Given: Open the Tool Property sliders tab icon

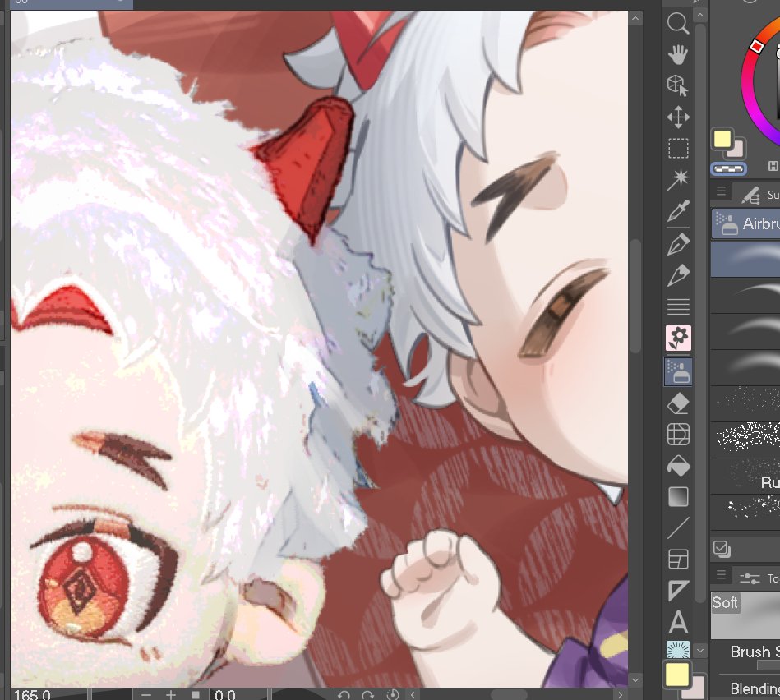Looking at the screenshot, I should point(750,578).
